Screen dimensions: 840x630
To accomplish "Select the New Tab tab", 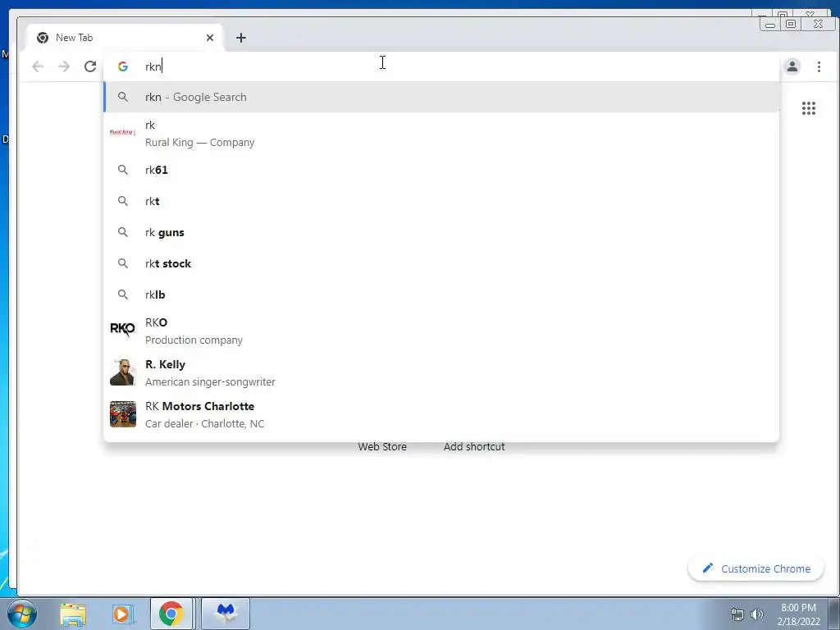I will 125,38.
